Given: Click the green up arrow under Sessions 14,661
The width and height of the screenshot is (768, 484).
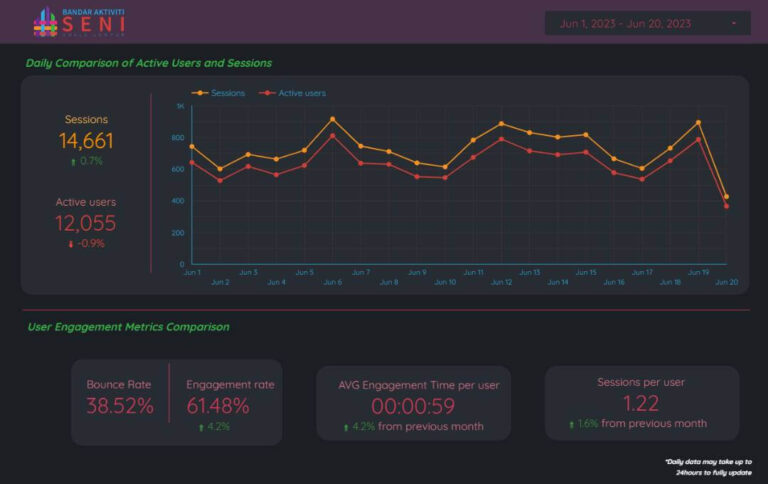Looking at the screenshot, I should pyautogui.click(x=73, y=161).
